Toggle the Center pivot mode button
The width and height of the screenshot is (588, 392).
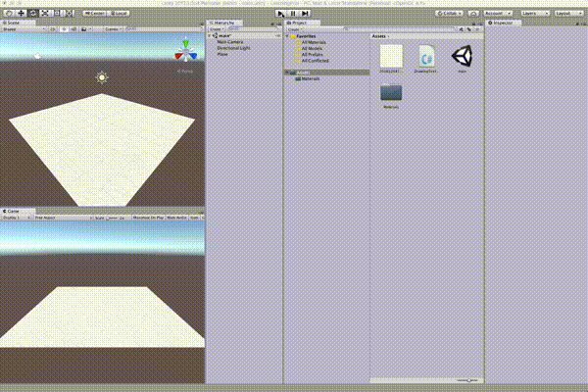(95, 13)
